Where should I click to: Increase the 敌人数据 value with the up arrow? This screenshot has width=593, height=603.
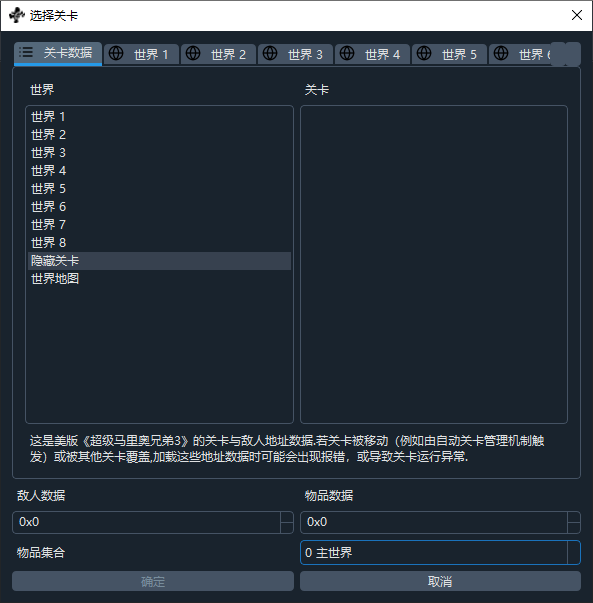pyautogui.click(x=287, y=517)
